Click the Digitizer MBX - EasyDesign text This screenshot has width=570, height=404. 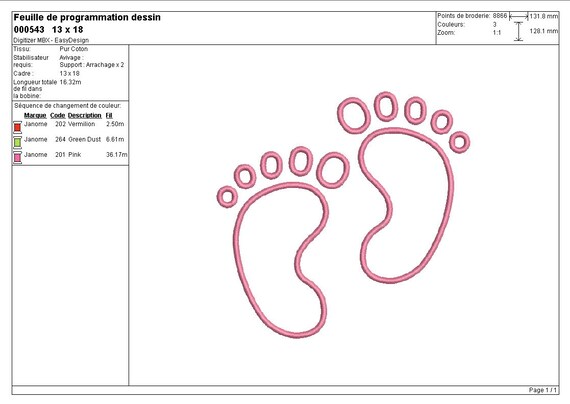[51, 40]
